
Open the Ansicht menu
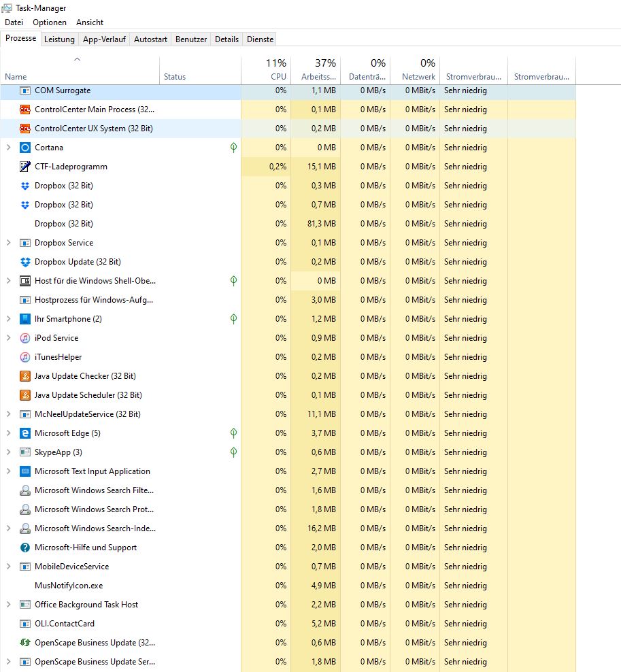(90, 22)
